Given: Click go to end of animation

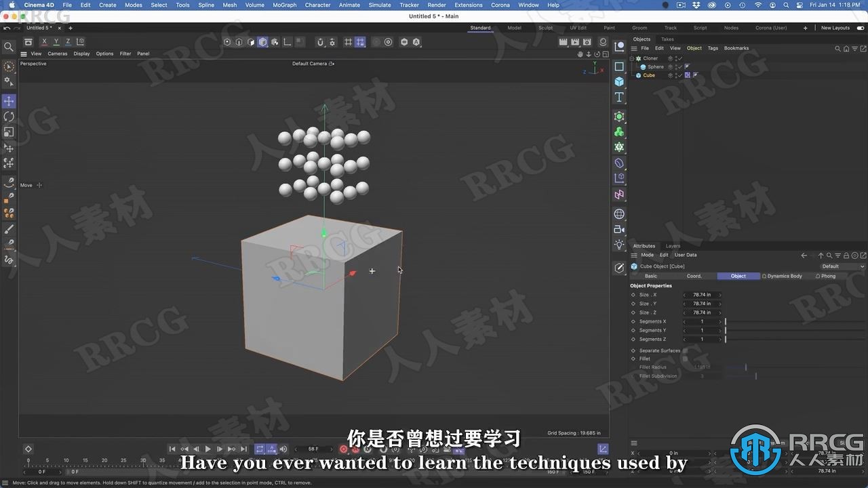Looking at the screenshot, I should pos(243,449).
